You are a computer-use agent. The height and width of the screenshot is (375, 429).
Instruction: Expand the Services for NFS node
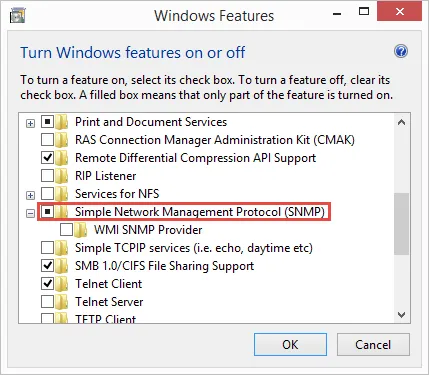point(30,196)
